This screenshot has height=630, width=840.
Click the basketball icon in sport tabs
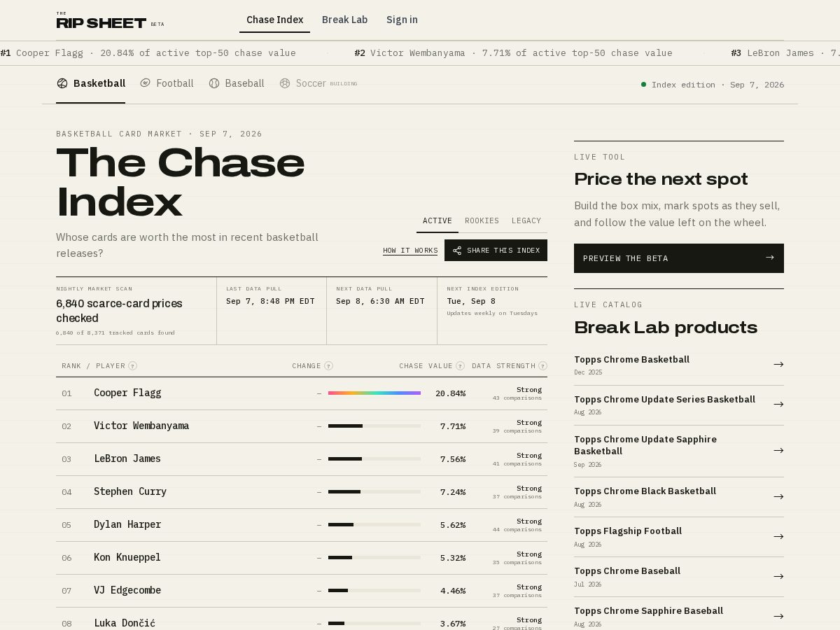(x=62, y=83)
